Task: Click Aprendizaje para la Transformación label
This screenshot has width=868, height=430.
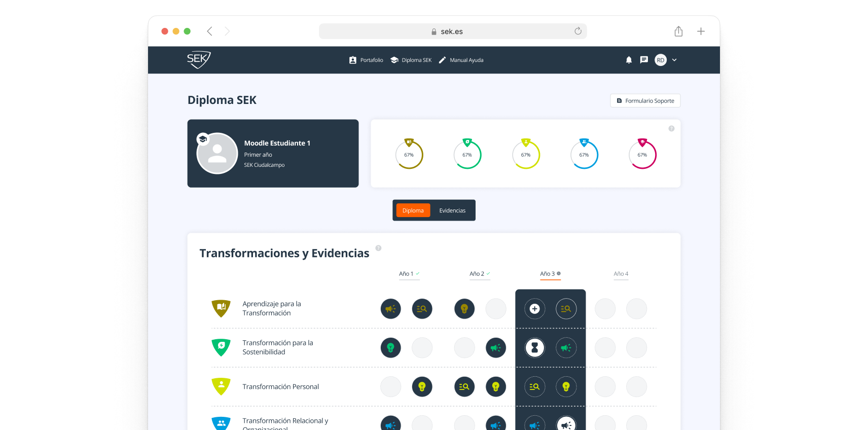Action: click(272, 308)
